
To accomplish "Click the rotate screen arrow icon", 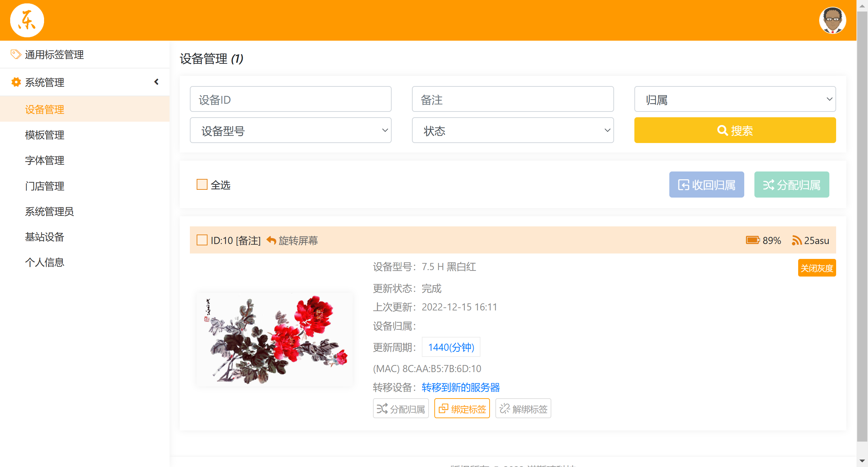I will 271,240.
